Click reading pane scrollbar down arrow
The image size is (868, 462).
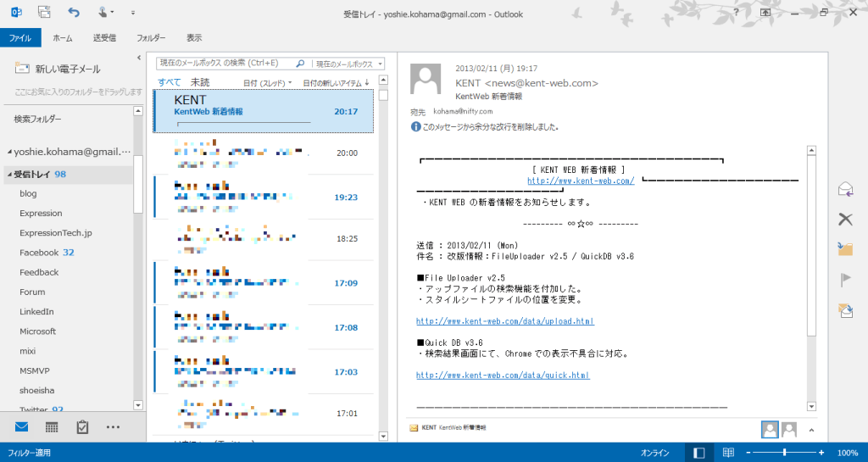click(x=811, y=406)
